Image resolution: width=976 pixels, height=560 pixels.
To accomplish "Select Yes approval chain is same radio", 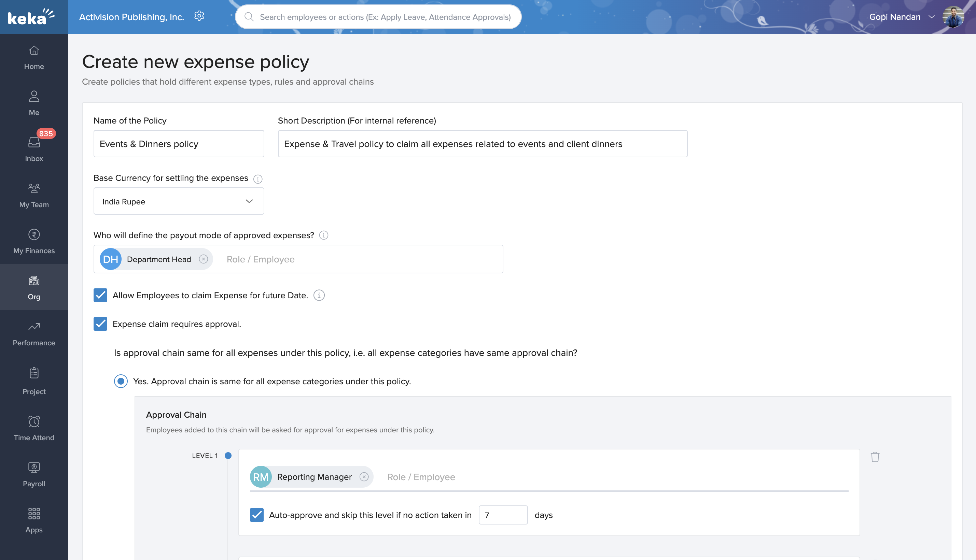I will pos(121,381).
